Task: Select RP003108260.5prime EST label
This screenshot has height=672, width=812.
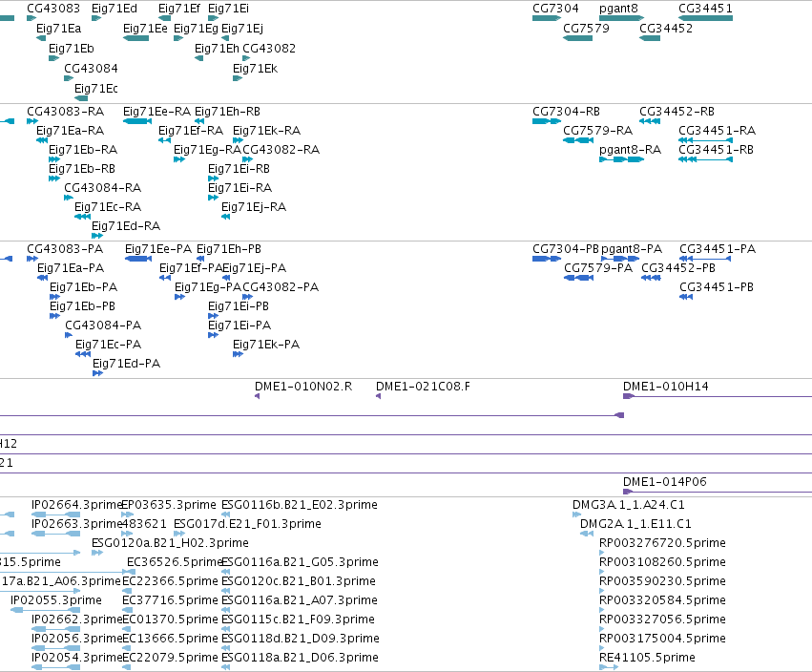Action: (x=662, y=562)
